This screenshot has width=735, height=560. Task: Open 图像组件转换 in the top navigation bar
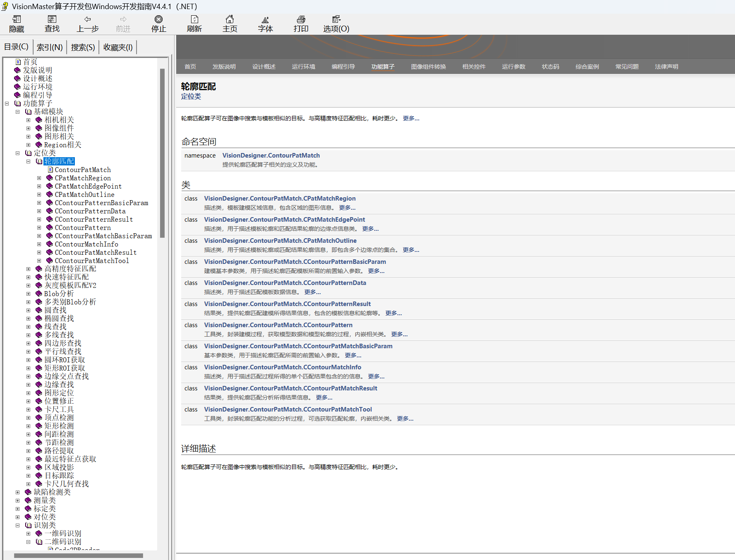click(429, 67)
